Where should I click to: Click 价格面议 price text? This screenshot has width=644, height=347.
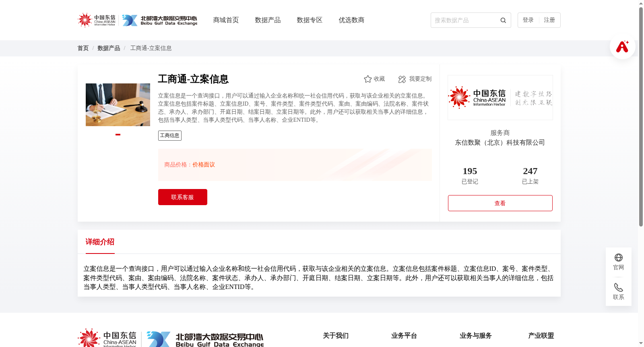pyautogui.click(x=204, y=165)
